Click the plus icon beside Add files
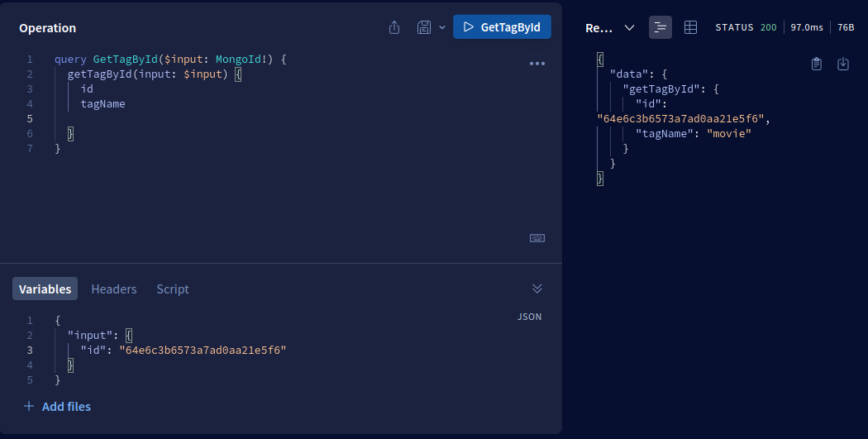Image resolution: width=868 pixels, height=439 pixels. (x=29, y=406)
